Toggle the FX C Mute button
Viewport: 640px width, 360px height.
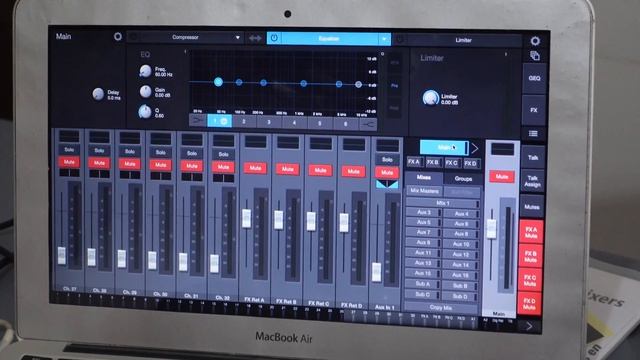tap(530, 280)
